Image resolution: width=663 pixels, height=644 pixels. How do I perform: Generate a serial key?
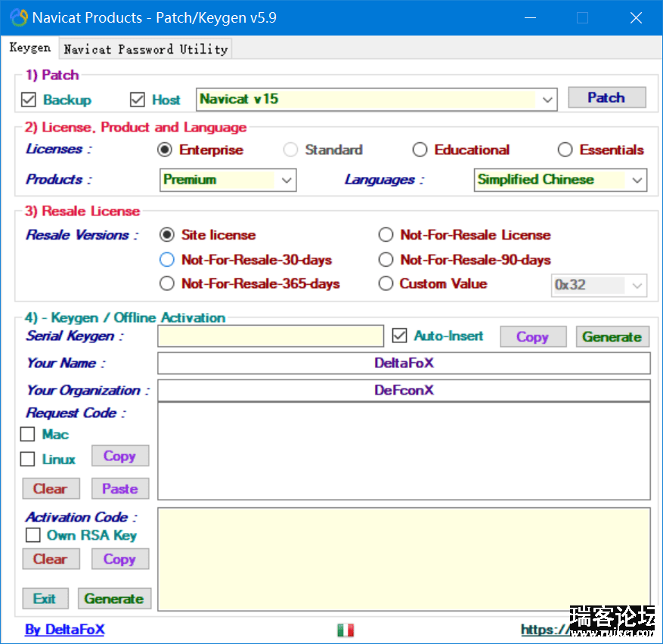tap(612, 336)
